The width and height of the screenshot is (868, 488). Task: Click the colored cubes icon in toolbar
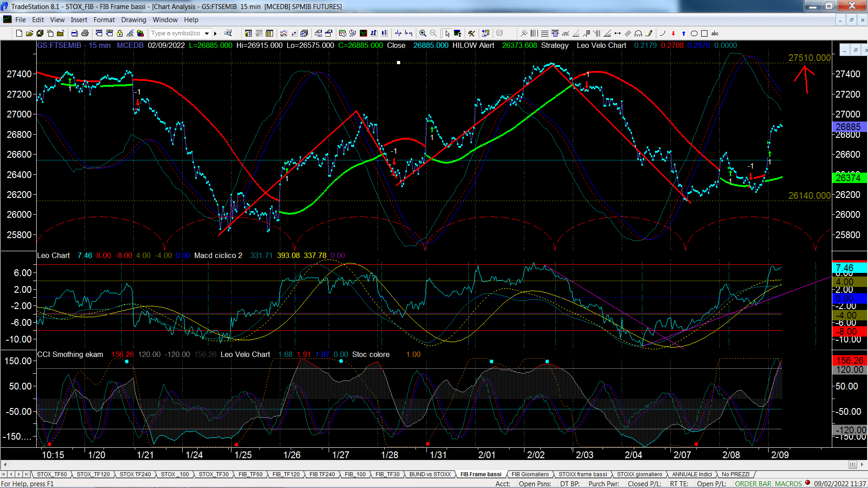[x=140, y=33]
